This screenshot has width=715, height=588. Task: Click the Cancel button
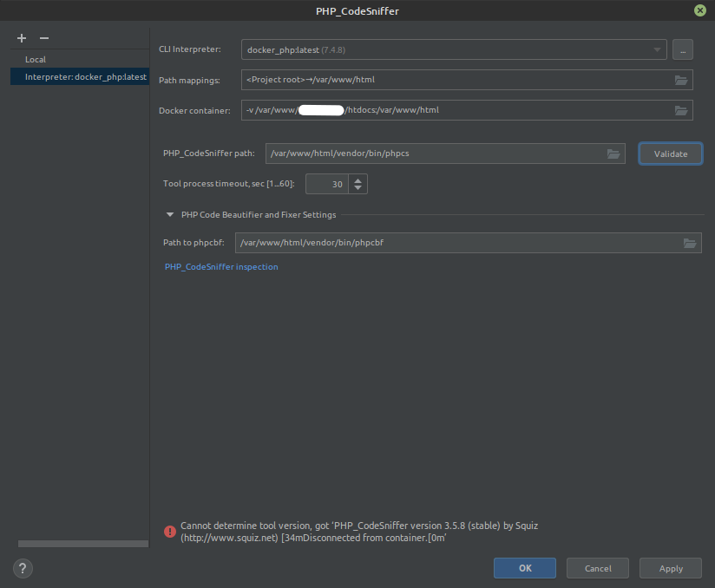(598, 568)
